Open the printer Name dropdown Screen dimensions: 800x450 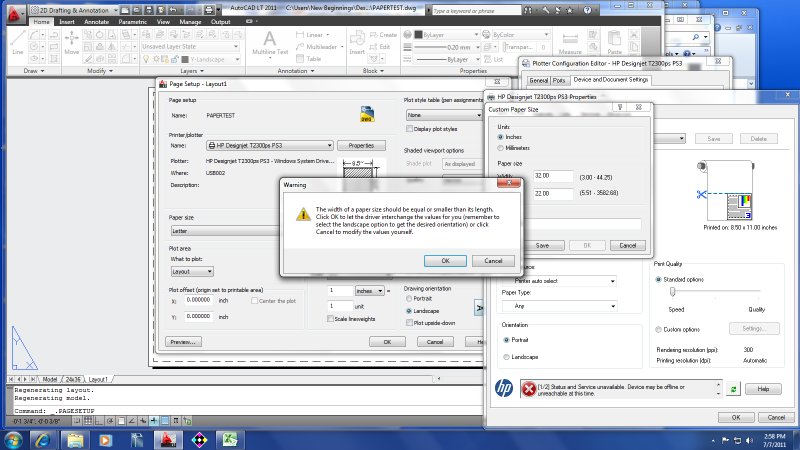[x=270, y=146]
